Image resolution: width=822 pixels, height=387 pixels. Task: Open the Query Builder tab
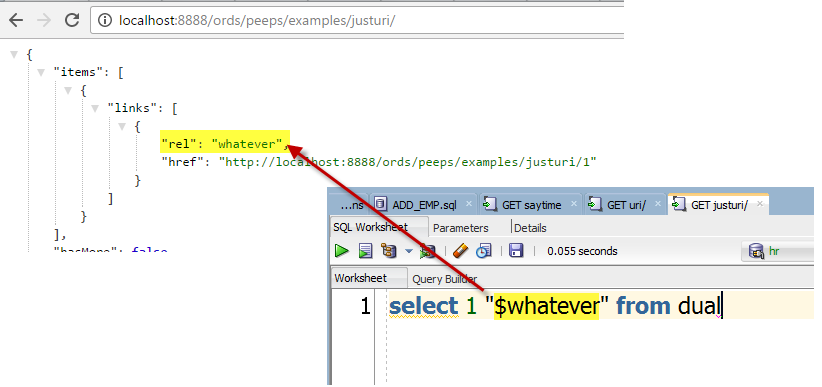pyautogui.click(x=445, y=279)
